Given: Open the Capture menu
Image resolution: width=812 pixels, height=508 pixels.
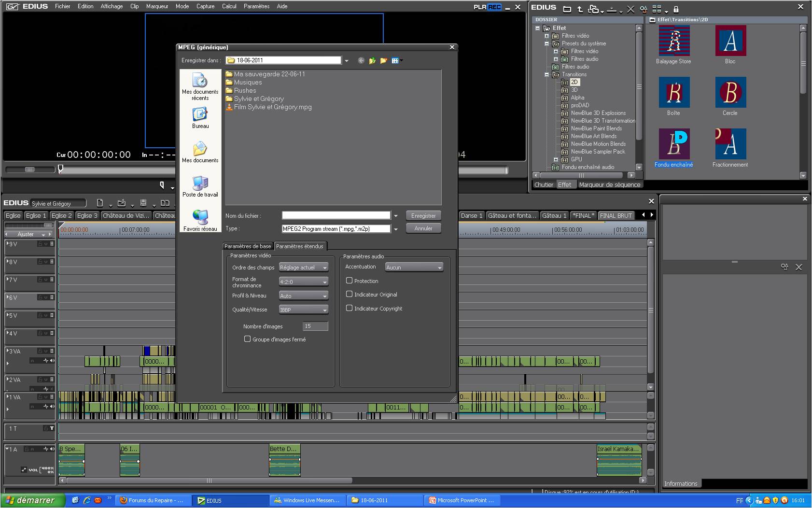Looking at the screenshot, I should tap(205, 6).
